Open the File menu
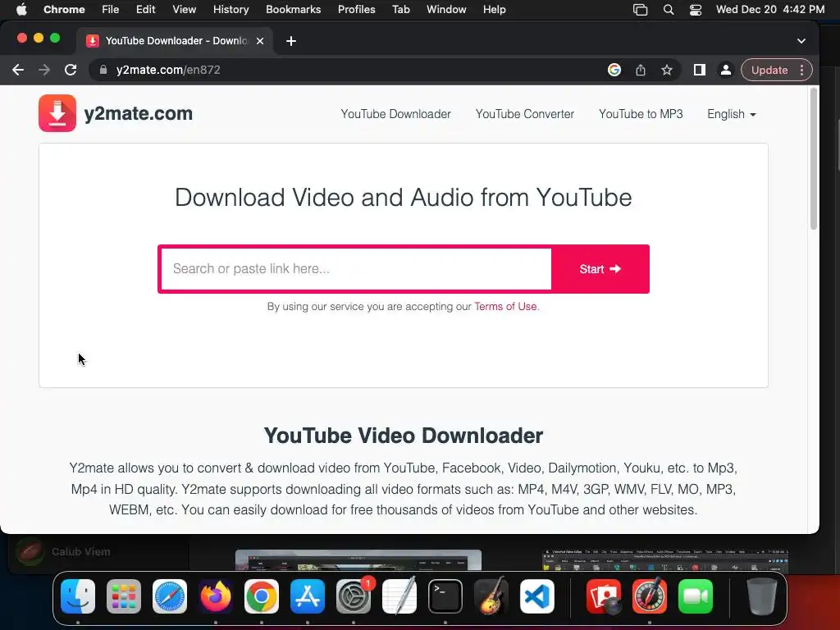 (111, 9)
